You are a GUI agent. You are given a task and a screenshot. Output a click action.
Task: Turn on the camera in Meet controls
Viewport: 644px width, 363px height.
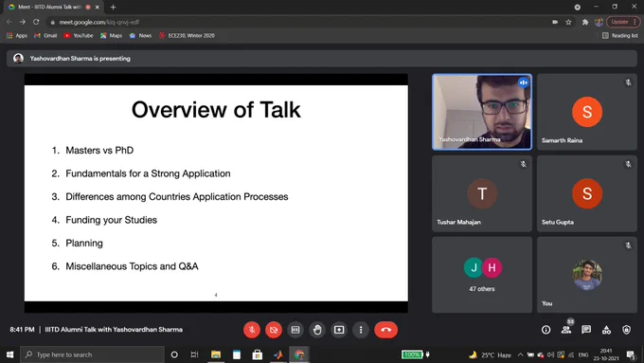click(x=274, y=330)
